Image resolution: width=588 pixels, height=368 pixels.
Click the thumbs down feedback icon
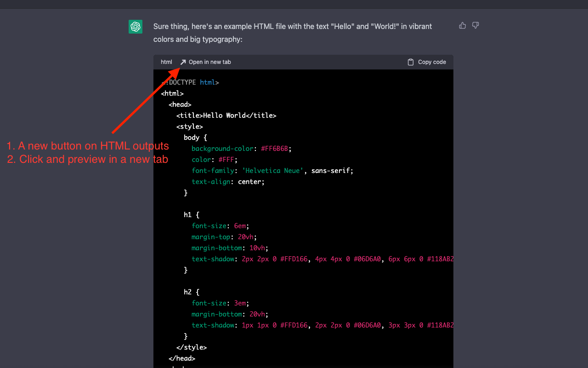click(x=475, y=25)
